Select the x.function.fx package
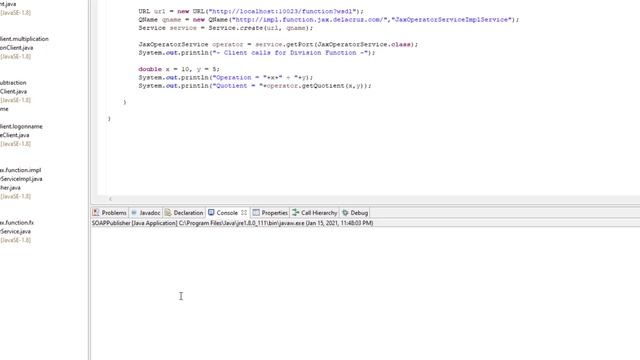The height and width of the screenshot is (360, 640). click(17, 223)
